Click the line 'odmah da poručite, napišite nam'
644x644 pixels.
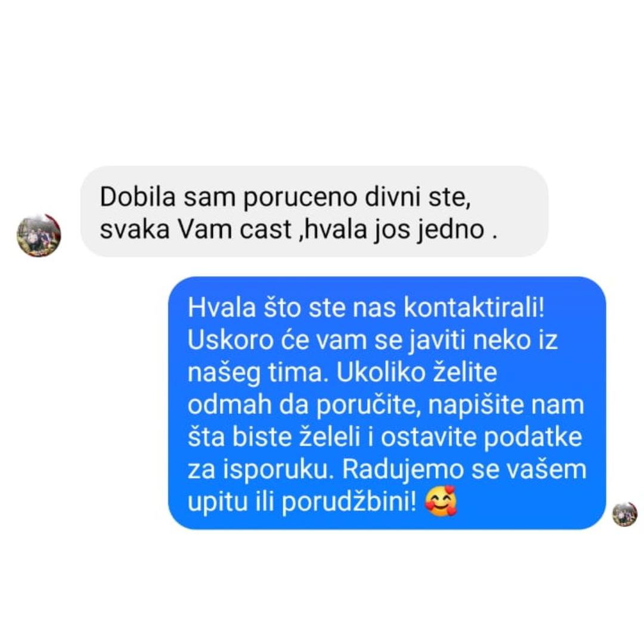(386, 405)
